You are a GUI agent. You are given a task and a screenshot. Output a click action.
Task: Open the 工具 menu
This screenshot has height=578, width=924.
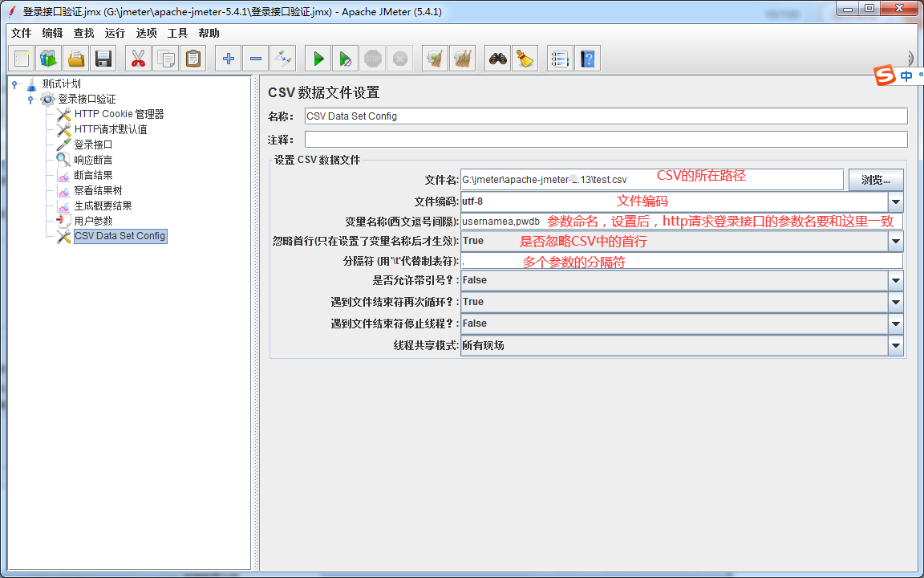(x=177, y=33)
